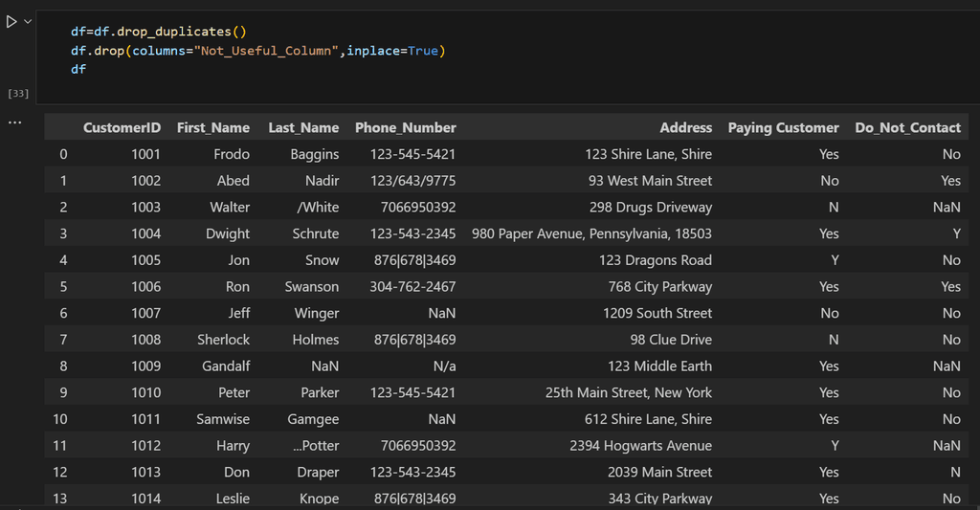Click the address 2394 Hogwarts Avenue
The image size is (980, 510).
pos(640,446)
